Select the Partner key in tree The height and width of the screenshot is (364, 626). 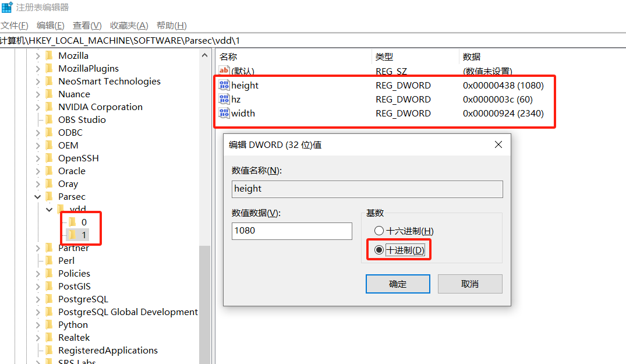click(x=73, y=248)
